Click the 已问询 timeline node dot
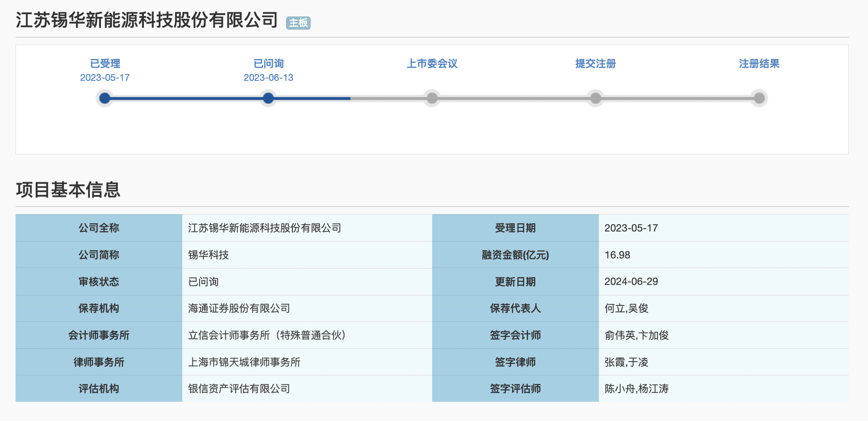 point(268,98)
